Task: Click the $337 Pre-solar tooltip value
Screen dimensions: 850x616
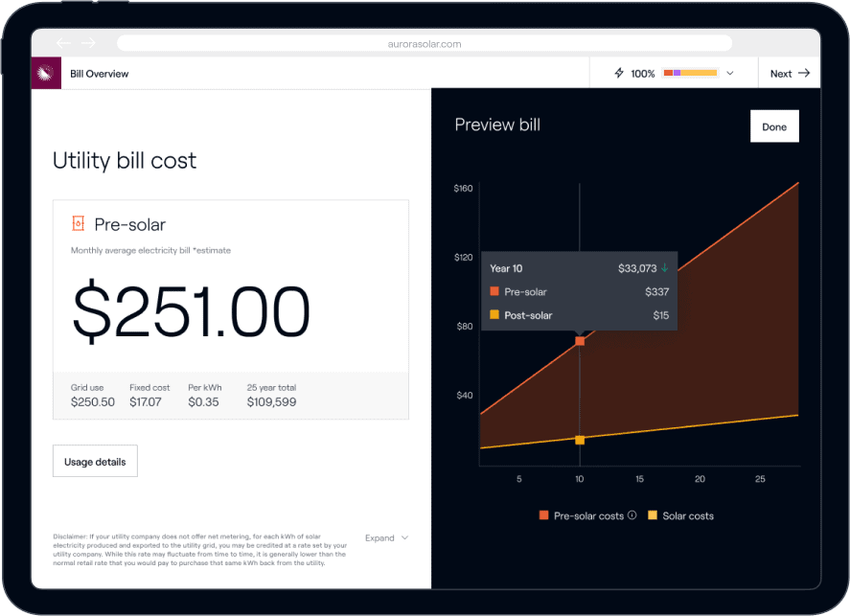Action: (657, 291)
